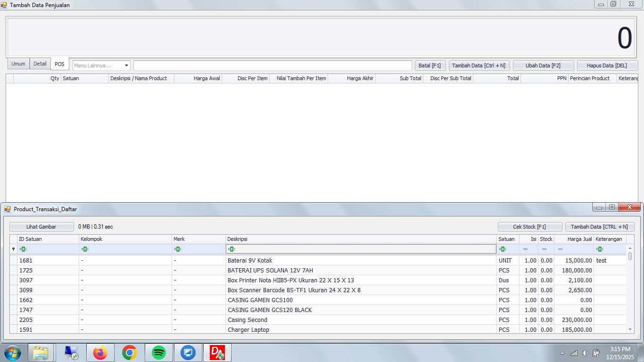Open the text filter icon in Deskripsi column
The width and height of the screenshot is (644, 362).
[231, 249]
